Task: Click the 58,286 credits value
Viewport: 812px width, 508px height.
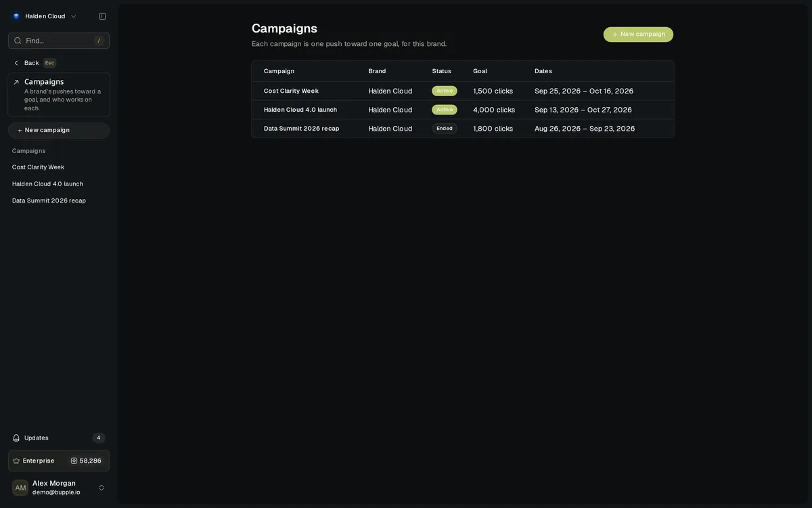Action: tap(91, 461)
